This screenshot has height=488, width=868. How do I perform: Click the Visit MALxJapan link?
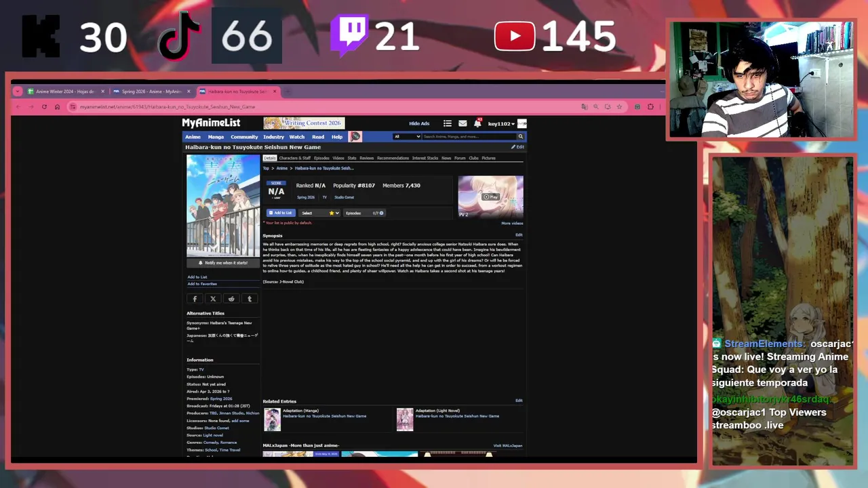pos(508,445)
